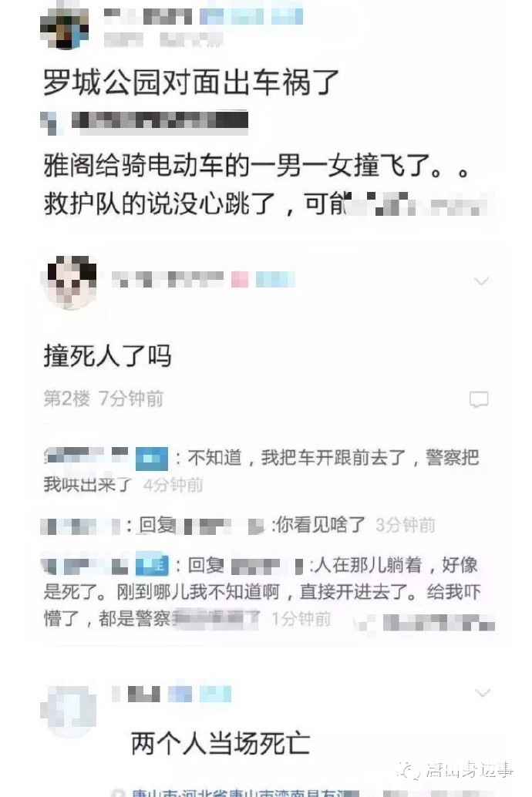Open blurred username of original poster
532x797 pixels.
pos(148,17)
